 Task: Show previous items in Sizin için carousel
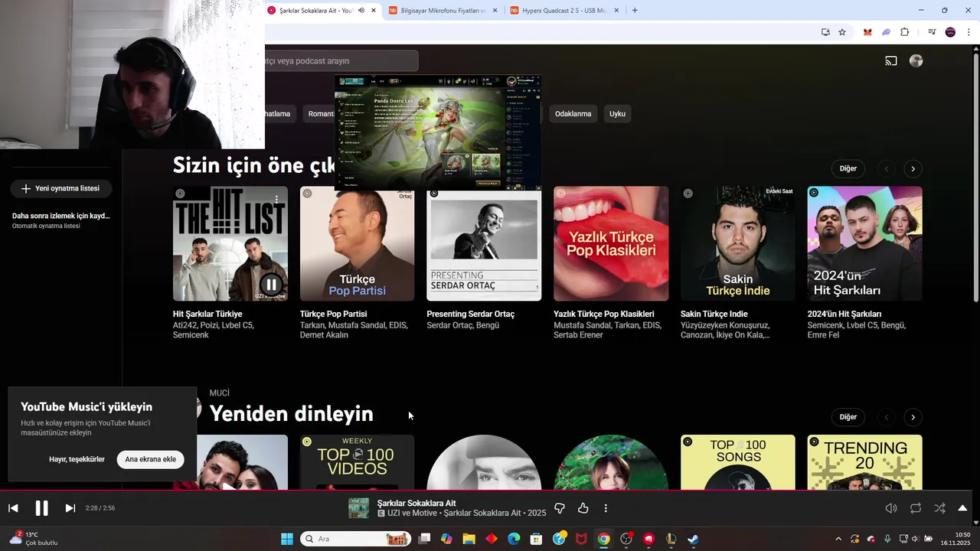click(x=887, y=168)
